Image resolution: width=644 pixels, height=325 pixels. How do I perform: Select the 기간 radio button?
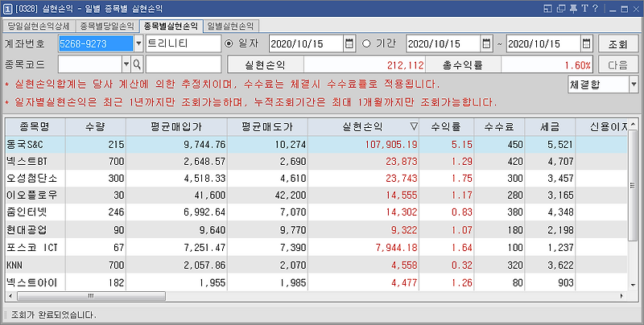[x=366, y=43]
